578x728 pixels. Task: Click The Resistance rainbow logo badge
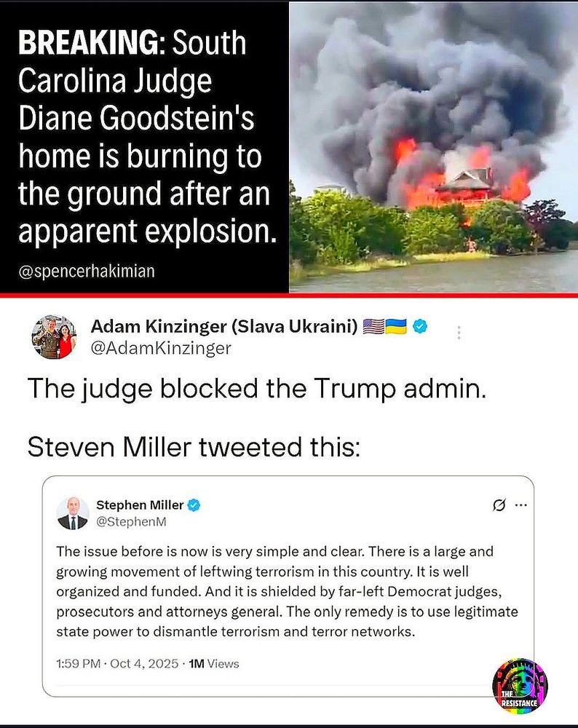[520, 687]
